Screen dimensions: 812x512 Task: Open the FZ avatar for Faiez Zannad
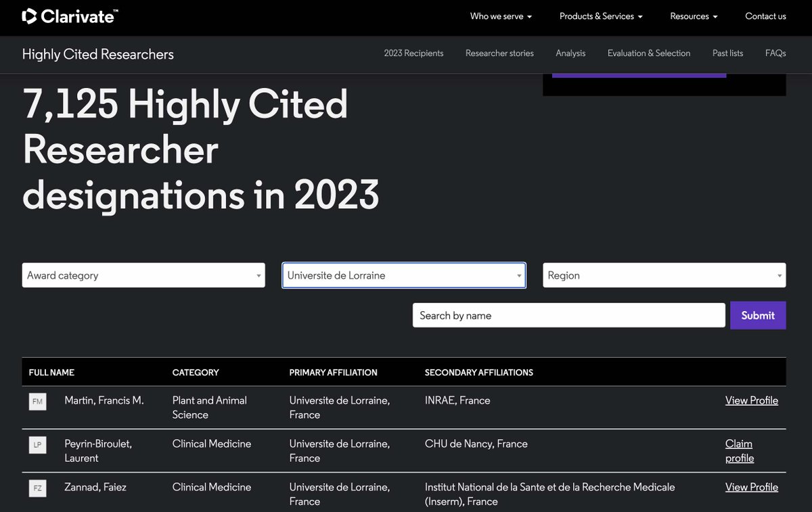[37, 488]
